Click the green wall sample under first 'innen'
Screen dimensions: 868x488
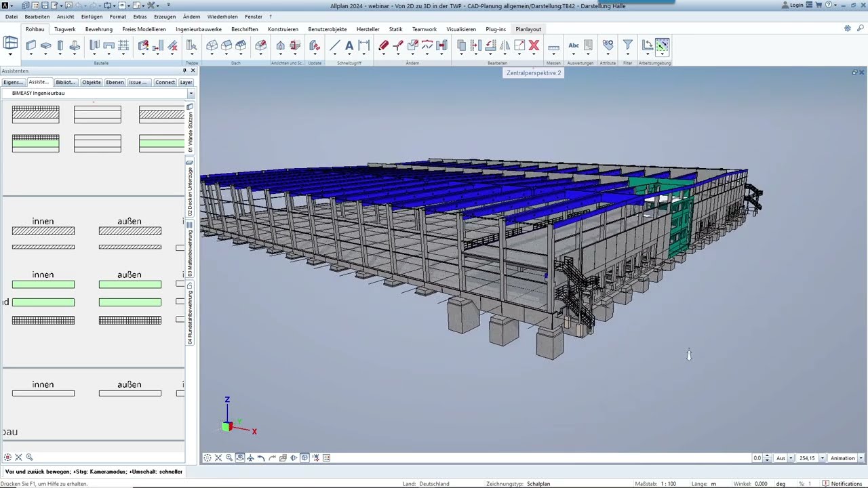pyautogui.click(x=43, y=285)
